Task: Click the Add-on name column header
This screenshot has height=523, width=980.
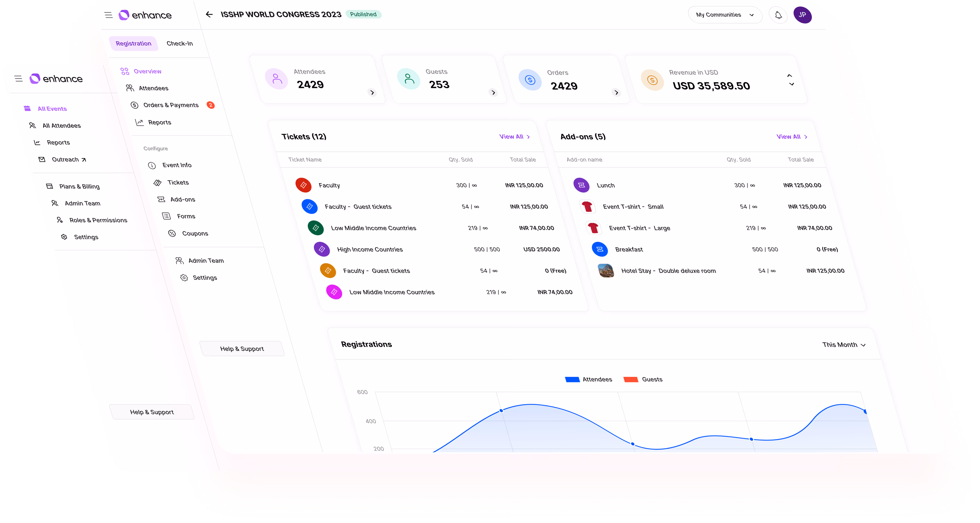Action: [x=584, y=159]
